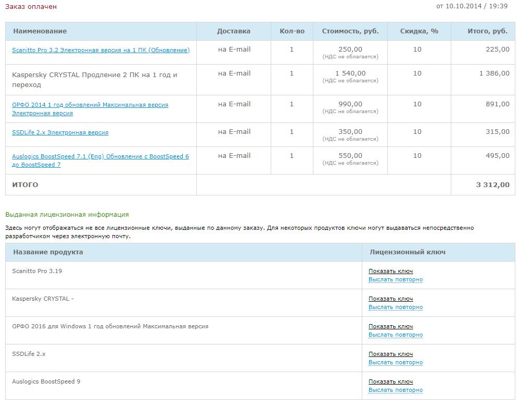Resend key for Scanitto Pro 3.19

[x=396, y=279]
